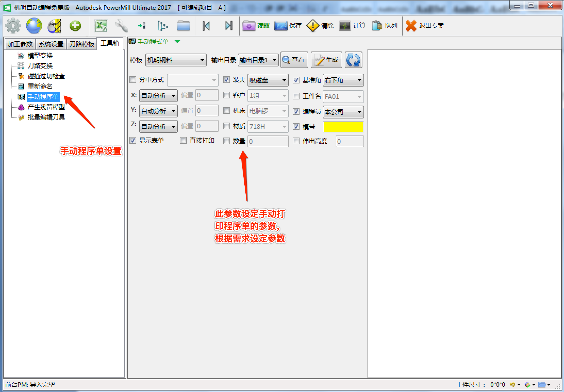The height and width of the screenshot is (392, 564).
Task: Click the tree structure icon
Action: [162, 25]
